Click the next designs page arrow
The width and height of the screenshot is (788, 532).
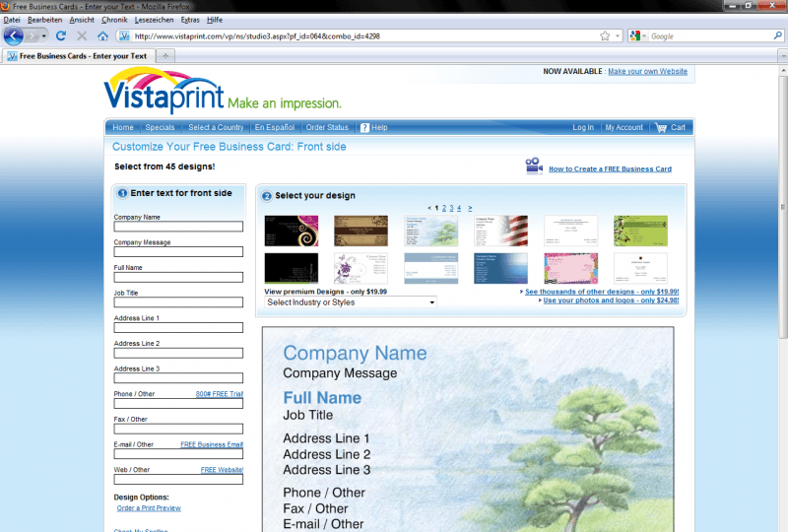[470, 208]
